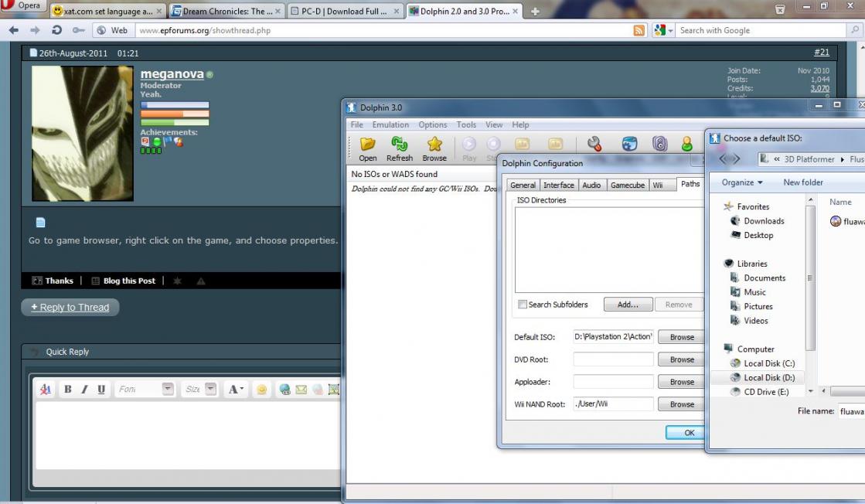This screenshot has height=504, width=865.
Task: Click the Browse star icon in Dolphin toolbar
Action: (434, 145)
